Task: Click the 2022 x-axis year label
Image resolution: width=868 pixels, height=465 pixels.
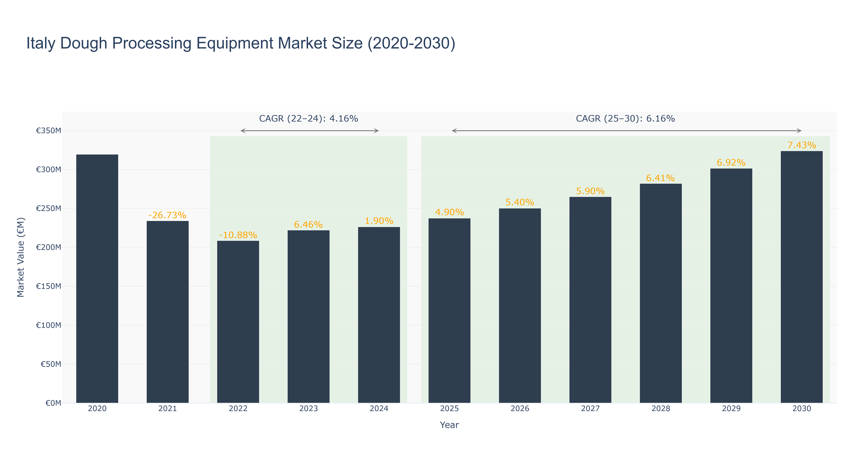Action: [x=238, y=409]
